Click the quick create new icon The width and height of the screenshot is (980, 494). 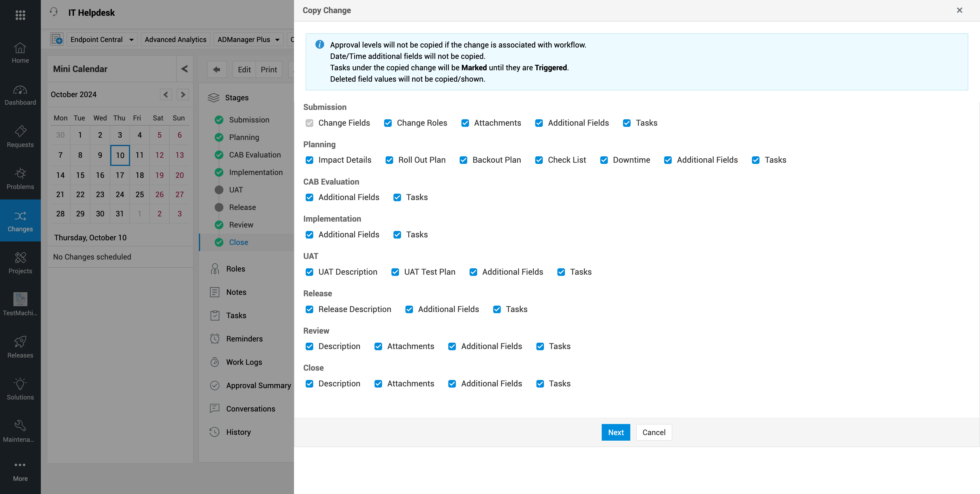point(57,39)
